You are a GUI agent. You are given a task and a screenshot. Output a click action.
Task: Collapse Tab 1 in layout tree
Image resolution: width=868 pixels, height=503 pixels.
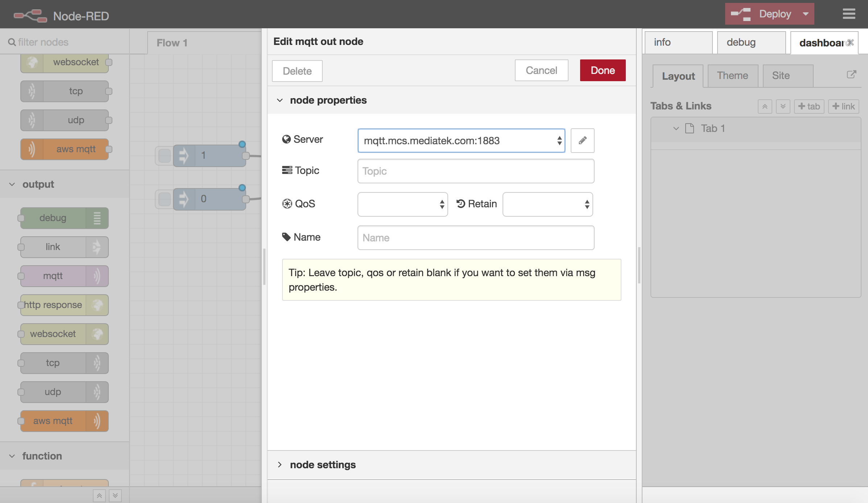coord(676,129)
